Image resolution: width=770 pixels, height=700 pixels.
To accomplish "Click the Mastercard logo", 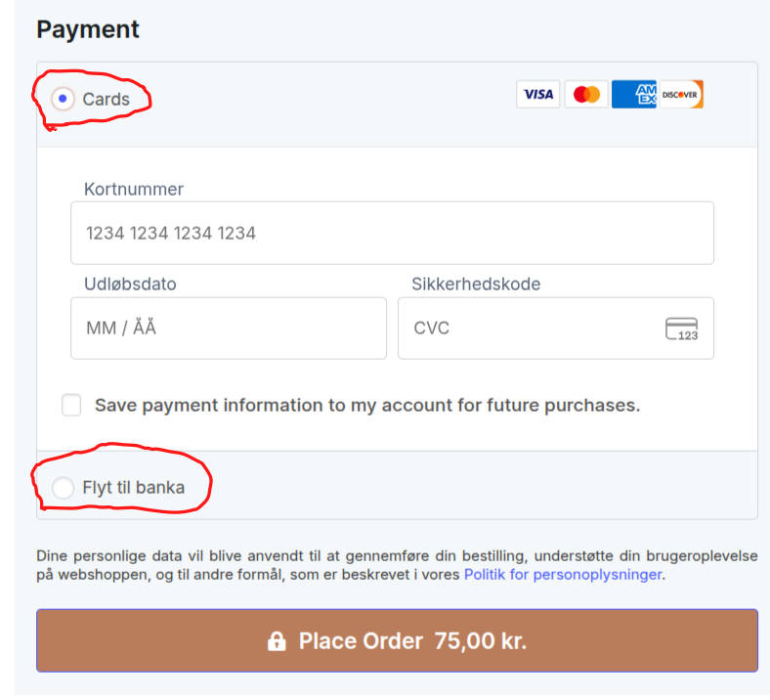I will [x=586, y=95].
